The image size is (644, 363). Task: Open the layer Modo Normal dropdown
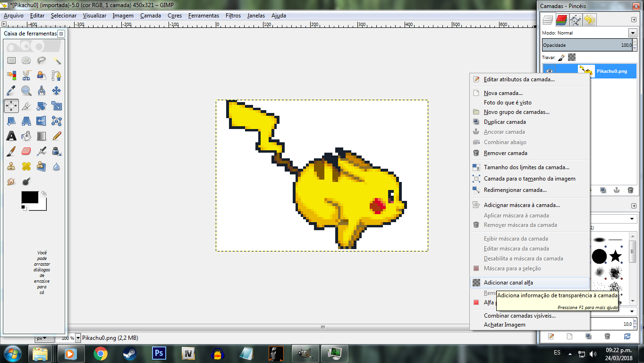tap(633, 33)
